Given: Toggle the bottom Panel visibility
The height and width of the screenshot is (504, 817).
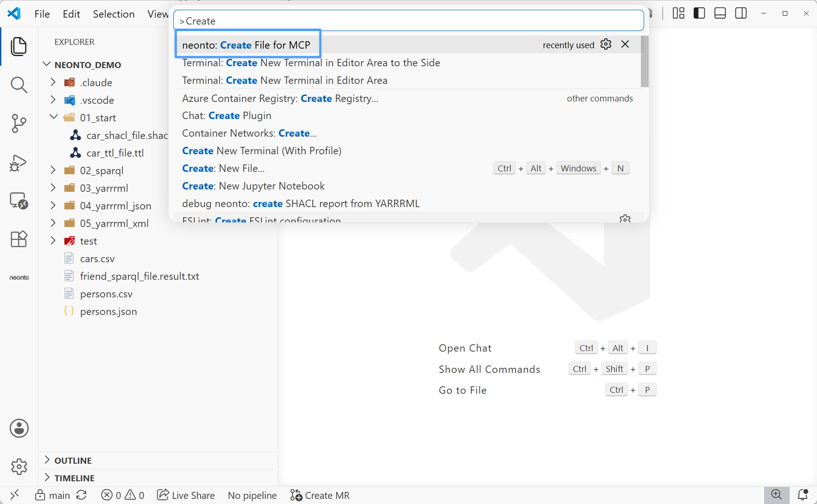Looking at the screenshot, I should [x=720, y=13].
